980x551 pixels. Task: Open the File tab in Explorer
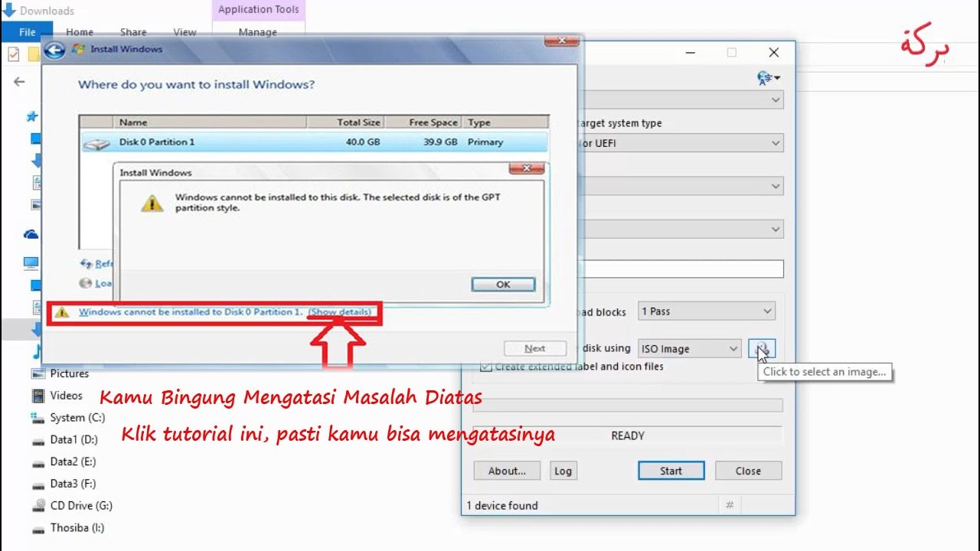27,32
